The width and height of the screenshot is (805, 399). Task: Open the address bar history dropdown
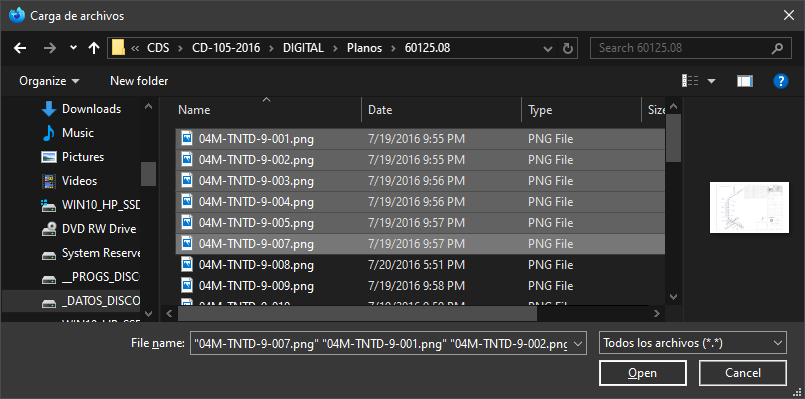pos(547,48)
